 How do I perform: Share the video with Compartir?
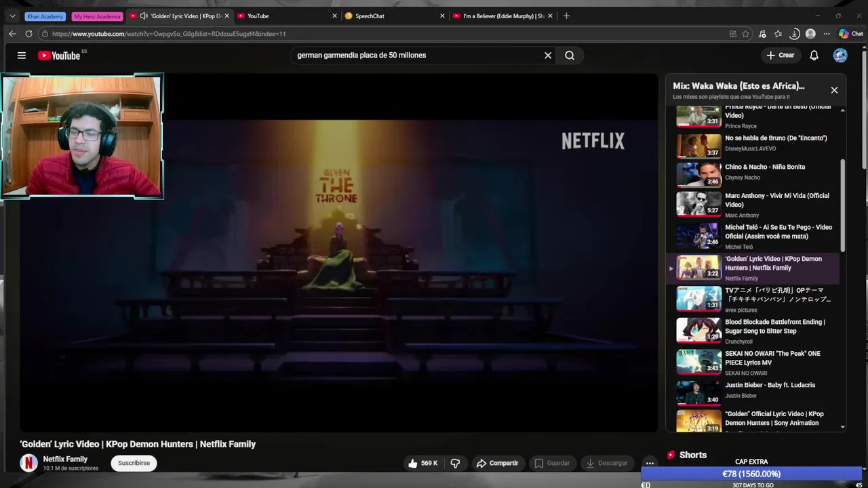coord(497,463)
